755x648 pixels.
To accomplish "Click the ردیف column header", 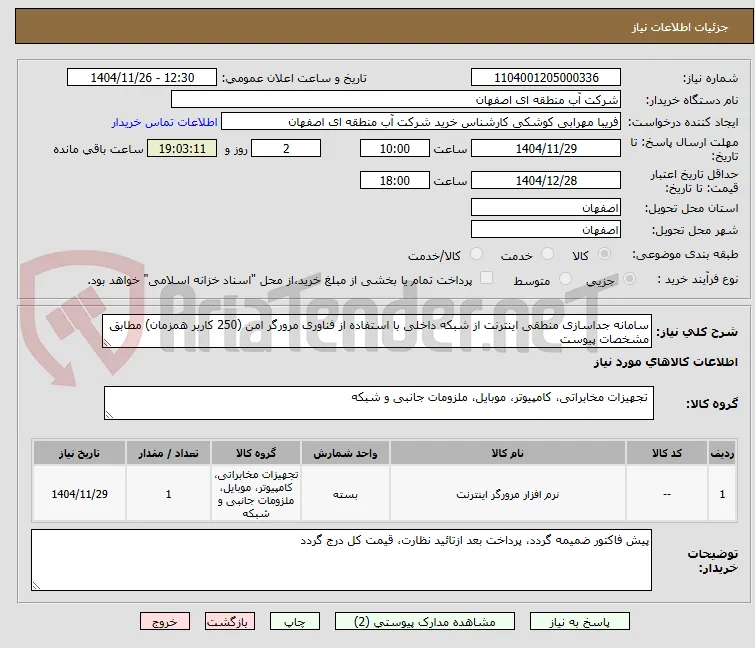I will click(x=722, y=453).
